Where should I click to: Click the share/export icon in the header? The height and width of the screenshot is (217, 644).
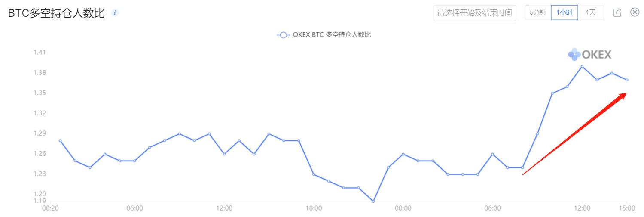tap(617, 12)
